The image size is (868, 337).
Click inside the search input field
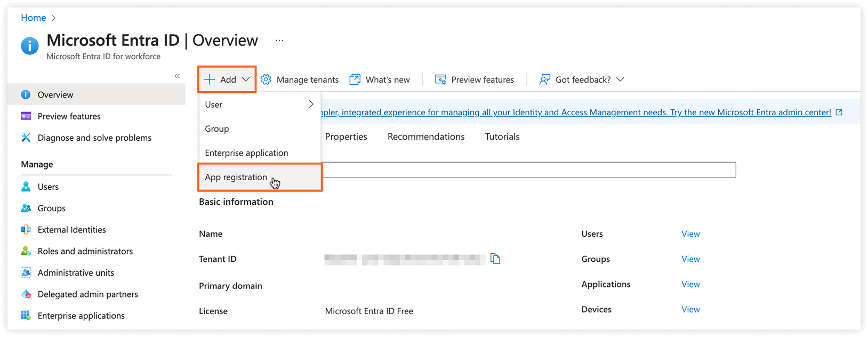[x=529, y=170]
